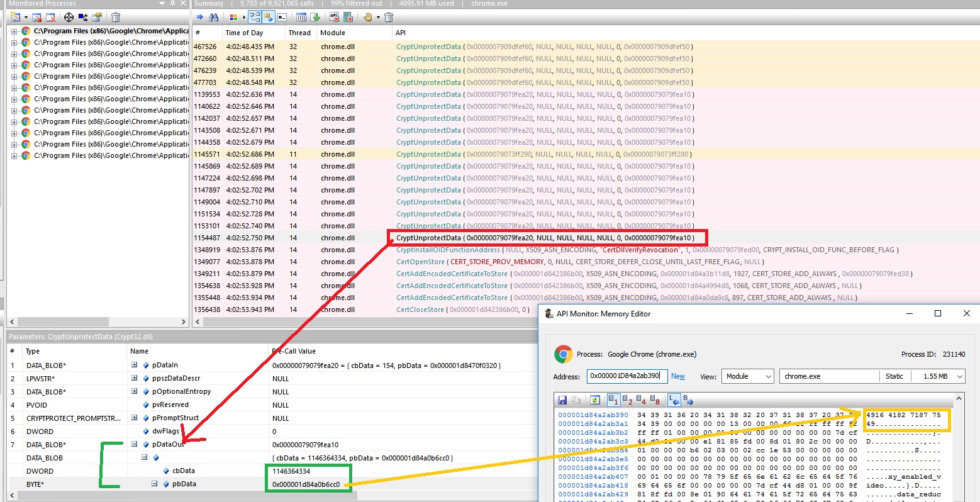Select CertOpenStore call row 1349077

[x=586, y=262]
